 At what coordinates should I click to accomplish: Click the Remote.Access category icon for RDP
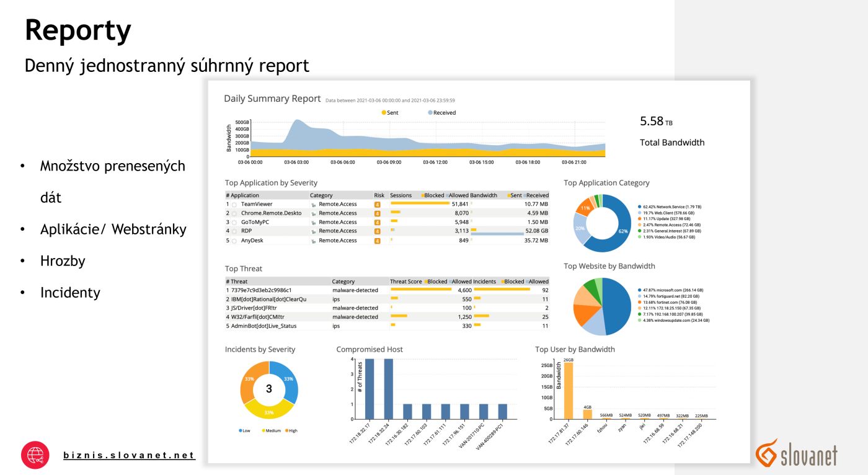tap(314, 231)
